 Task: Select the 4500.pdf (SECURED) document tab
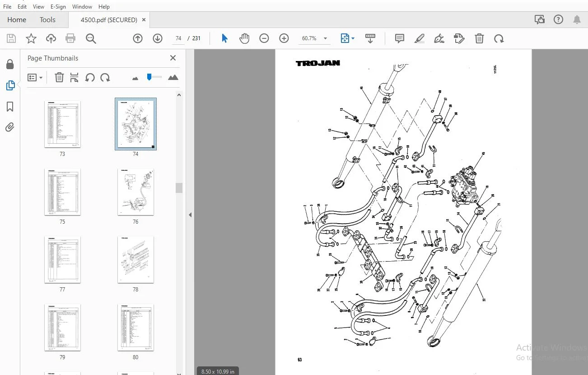pos(109,20)
